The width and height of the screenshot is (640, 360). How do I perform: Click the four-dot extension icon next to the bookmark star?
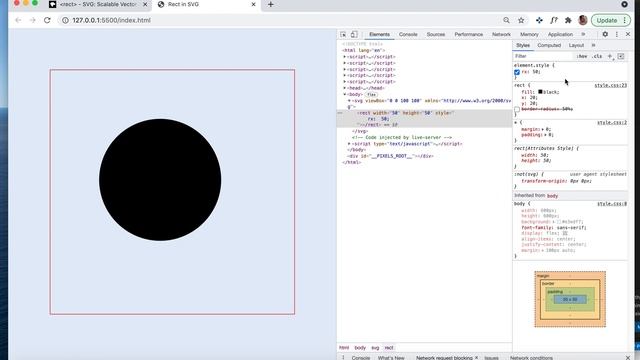(539, 20)
